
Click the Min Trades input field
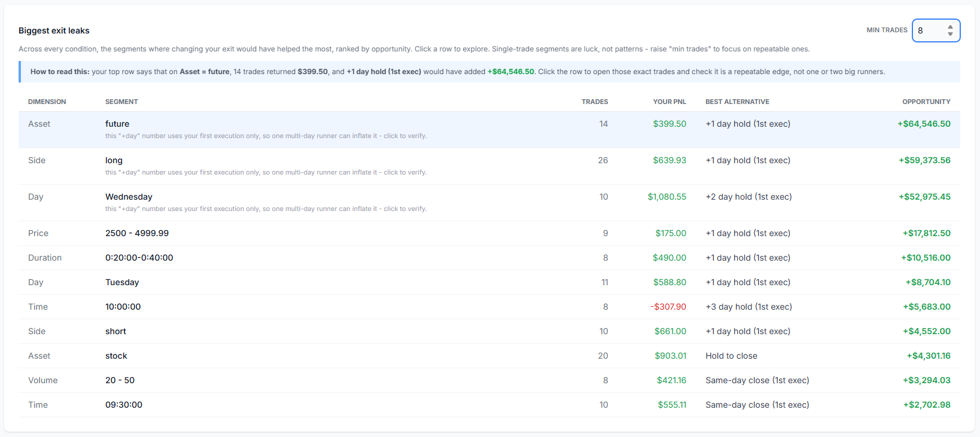tap(936, 30)
